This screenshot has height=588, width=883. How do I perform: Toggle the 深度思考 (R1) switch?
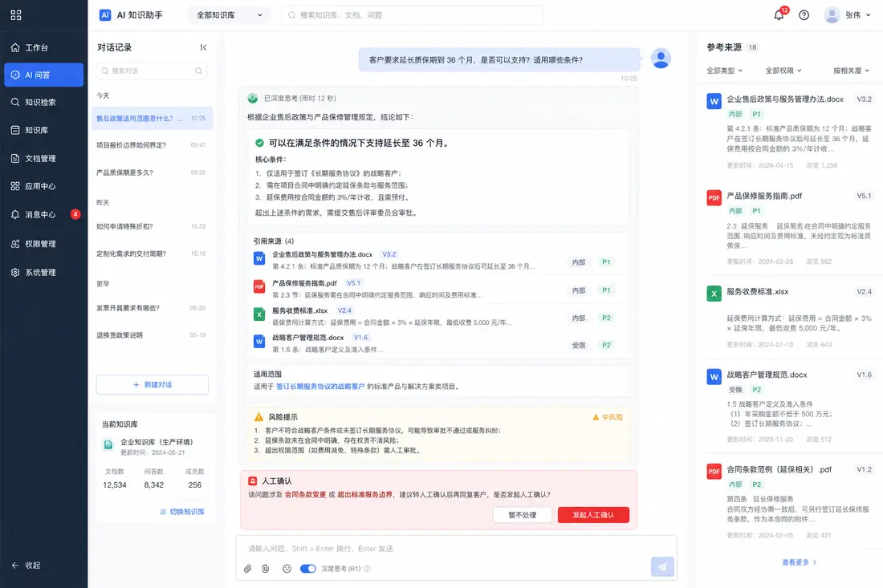(308, 569)
